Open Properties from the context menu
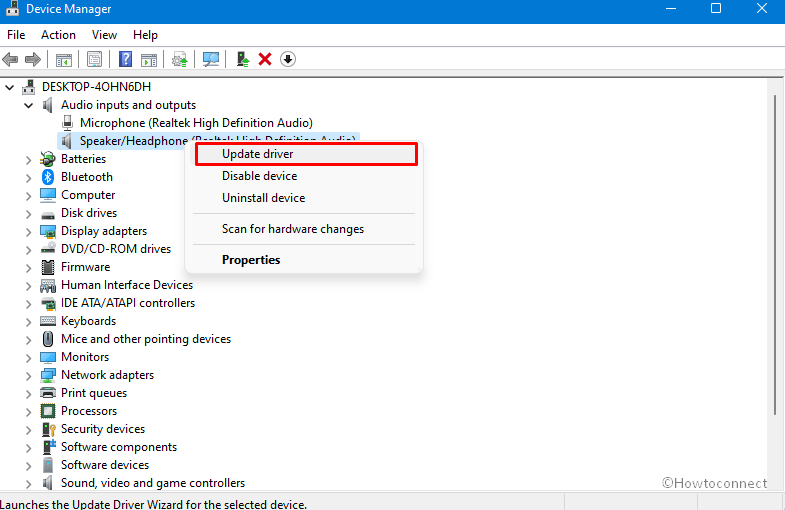The image size is (785, 510). coord(304,260)
